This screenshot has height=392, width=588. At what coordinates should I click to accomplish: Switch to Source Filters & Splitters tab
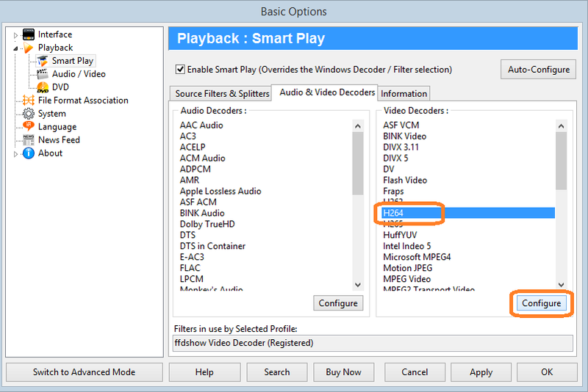pyautogui.click(x=221, y=93)
